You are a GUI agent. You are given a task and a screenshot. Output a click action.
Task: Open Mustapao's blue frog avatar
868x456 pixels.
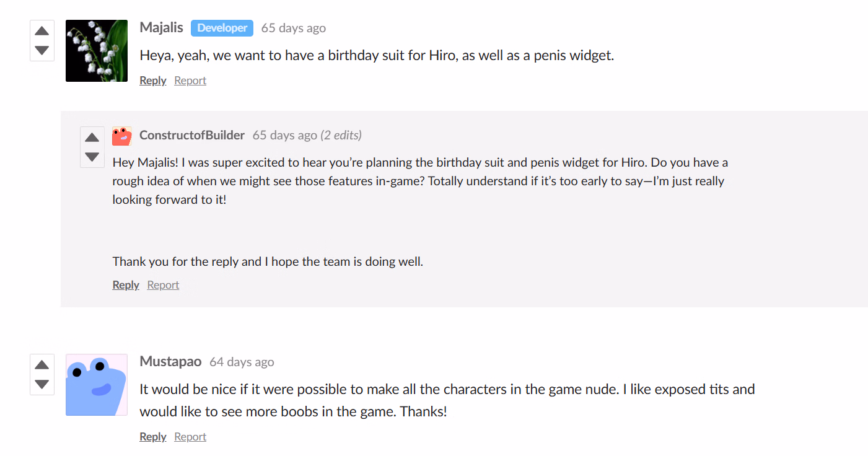coord(96,385)
